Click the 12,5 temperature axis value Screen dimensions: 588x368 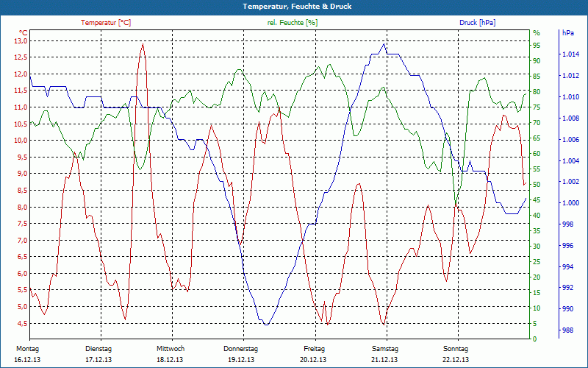21,57
